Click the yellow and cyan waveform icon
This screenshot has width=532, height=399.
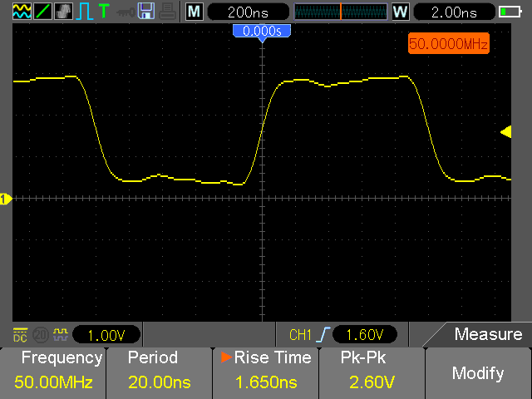22,11
